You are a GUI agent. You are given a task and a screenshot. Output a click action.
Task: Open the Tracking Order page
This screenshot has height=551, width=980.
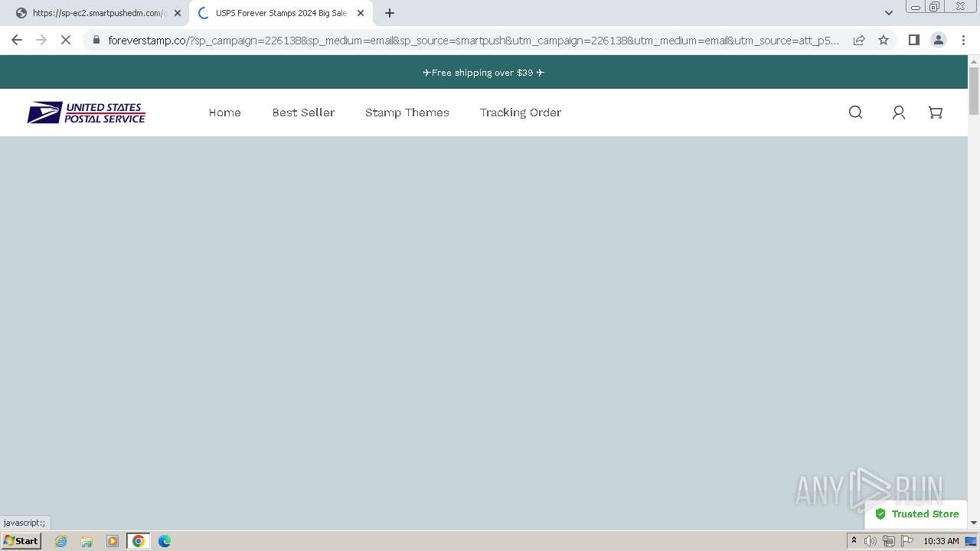pyautogui.click(x=520, y=112)
